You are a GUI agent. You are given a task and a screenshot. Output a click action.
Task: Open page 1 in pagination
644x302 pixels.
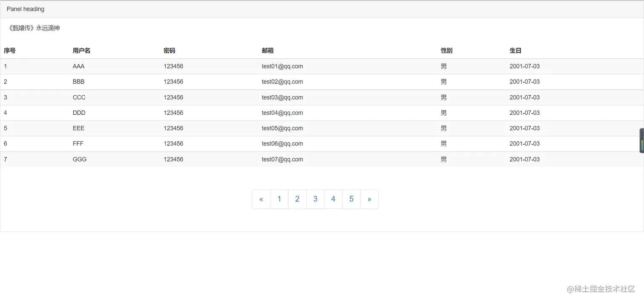click(279, 199)
